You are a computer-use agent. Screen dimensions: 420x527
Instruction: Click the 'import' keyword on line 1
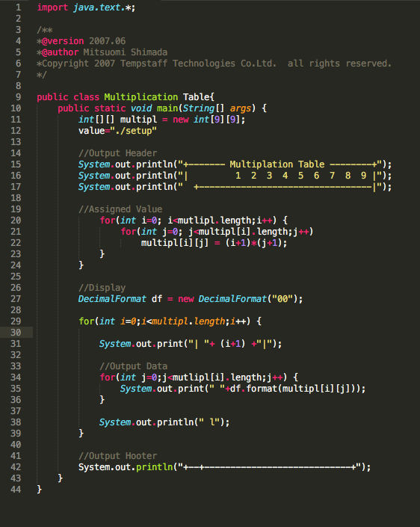[52, 7]
